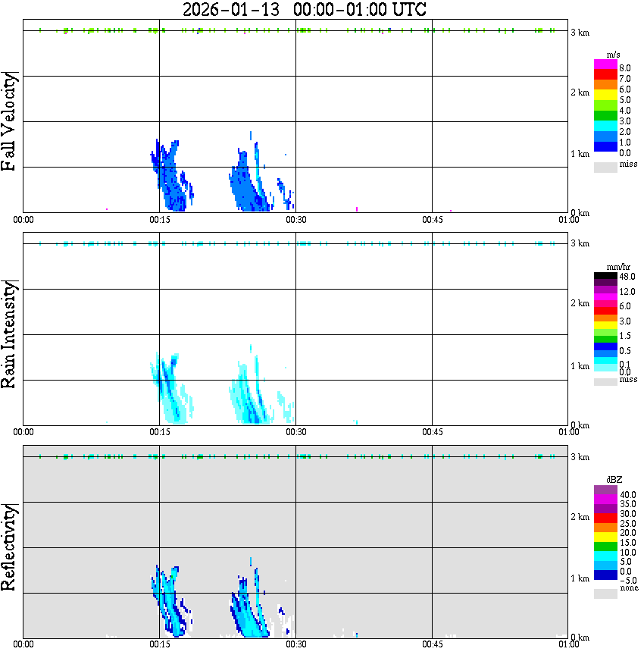The image size is (644, 658).
Task: Select the 00:30 time label under Rain Intensity
Action: click(x=295, y=432)
